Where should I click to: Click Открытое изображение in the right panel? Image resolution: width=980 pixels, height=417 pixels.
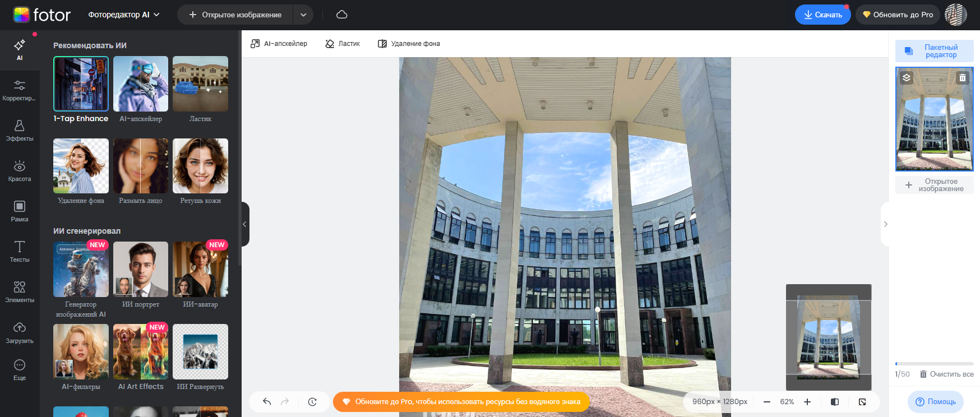pyautogui.click(x=935, y=185)
